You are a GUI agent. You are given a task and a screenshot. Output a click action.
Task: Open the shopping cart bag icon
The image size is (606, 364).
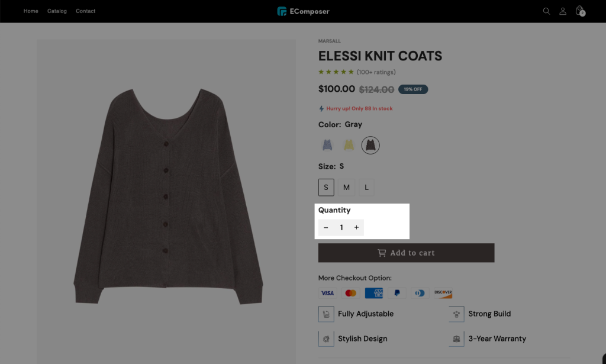(580, 11)
